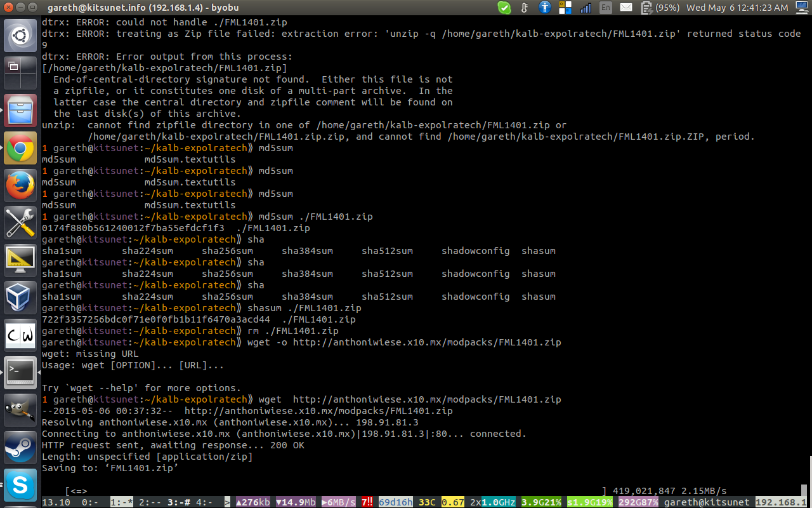Click the '13.10' release status entry
Screen dimensions: 812x508
point(56,502)
